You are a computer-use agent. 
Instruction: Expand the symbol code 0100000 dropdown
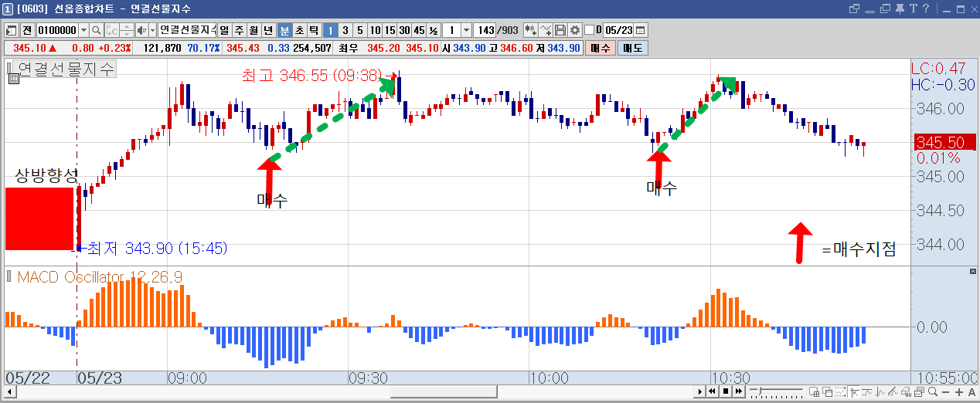point(83,30)
